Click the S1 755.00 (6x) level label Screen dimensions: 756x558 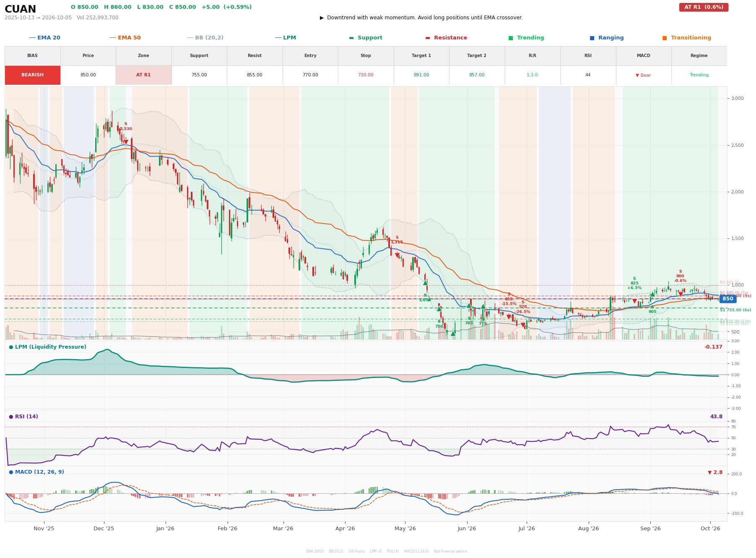(735, 310)
